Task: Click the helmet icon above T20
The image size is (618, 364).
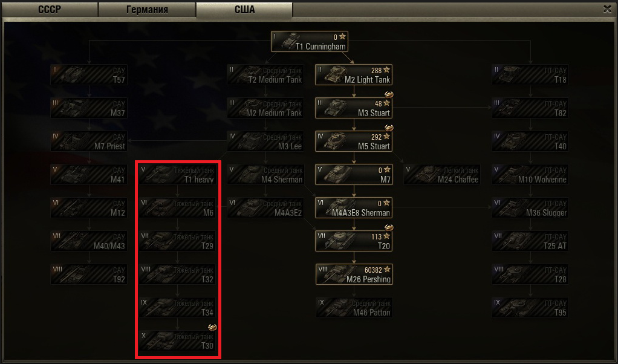Action: pos(389,227)
